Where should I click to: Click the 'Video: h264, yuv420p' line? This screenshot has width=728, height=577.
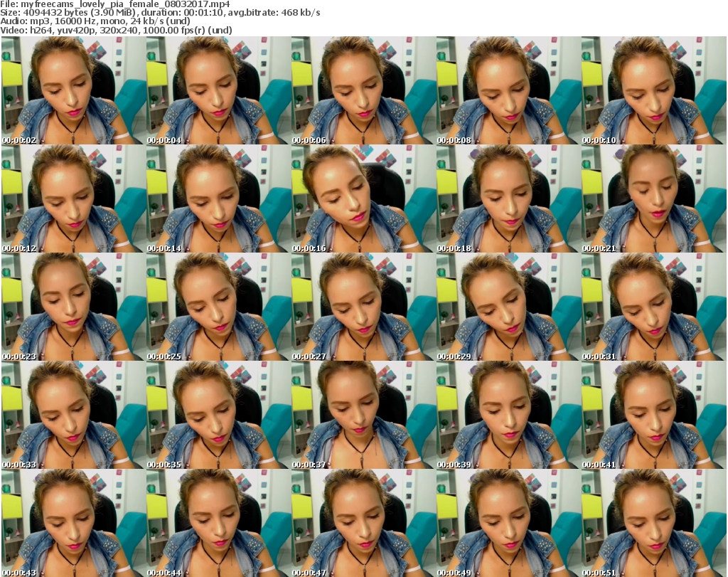116,30
